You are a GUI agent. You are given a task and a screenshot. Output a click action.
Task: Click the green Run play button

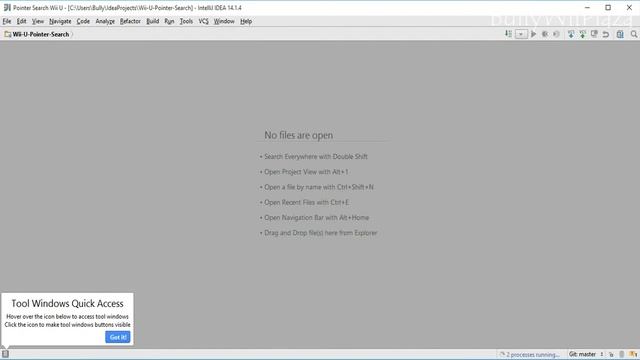533,34
